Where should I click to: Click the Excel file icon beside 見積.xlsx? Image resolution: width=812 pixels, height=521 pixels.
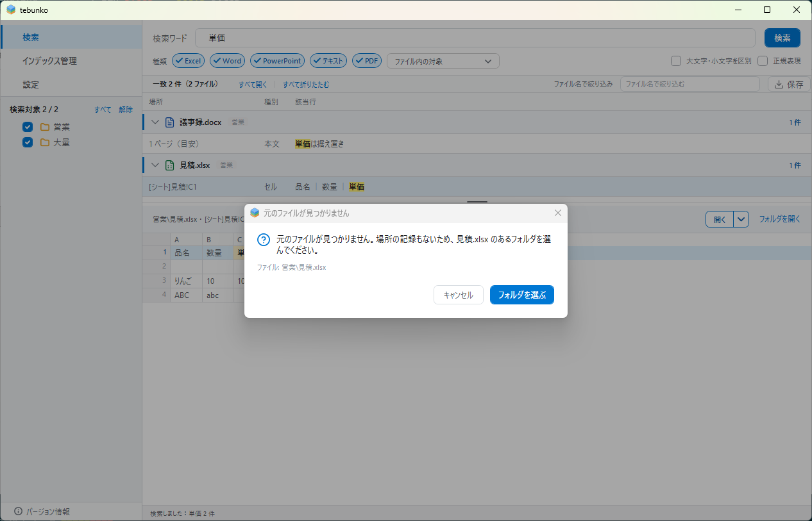point(169,165)
